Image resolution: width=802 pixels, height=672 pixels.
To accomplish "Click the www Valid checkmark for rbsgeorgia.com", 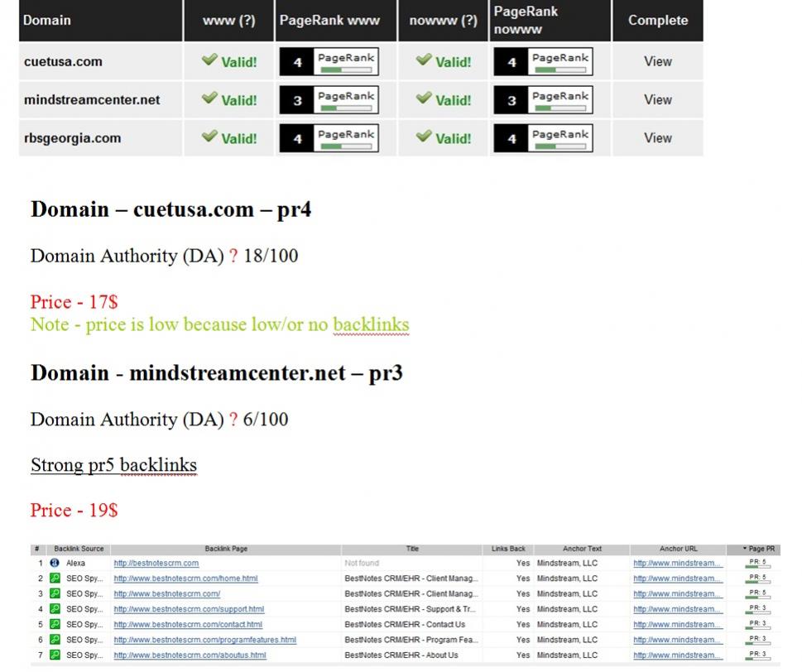I will click(209, 136).
